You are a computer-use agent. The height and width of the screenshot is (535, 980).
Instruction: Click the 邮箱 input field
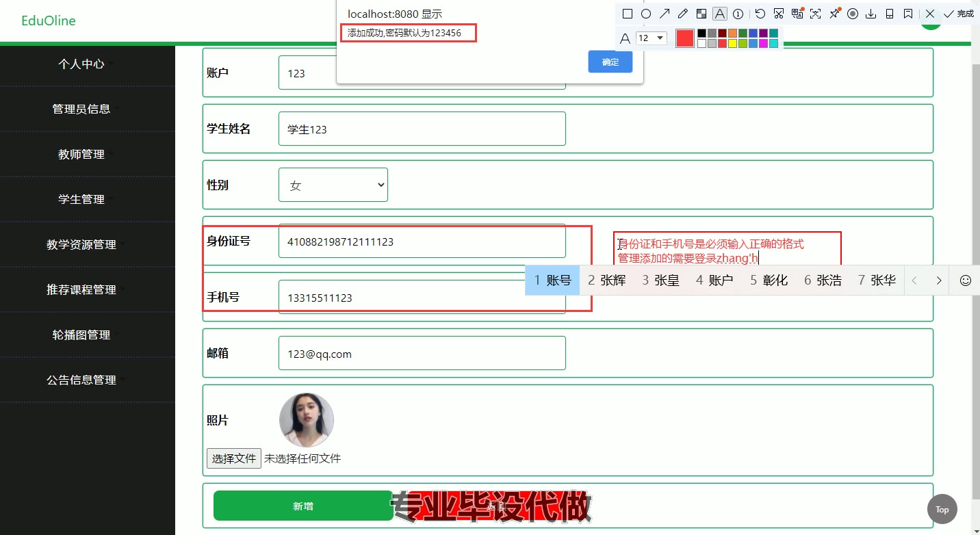422,353
